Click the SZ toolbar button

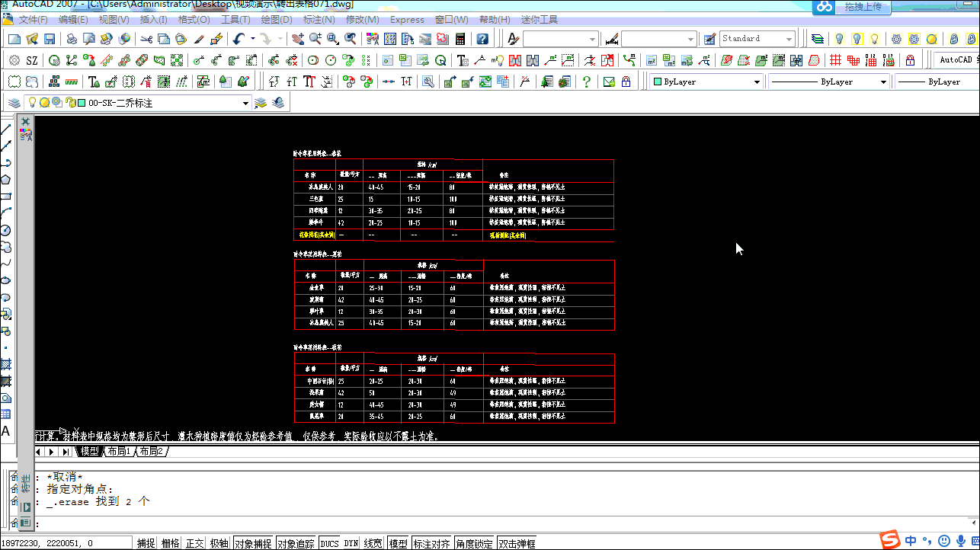click(x=32, y=60)
